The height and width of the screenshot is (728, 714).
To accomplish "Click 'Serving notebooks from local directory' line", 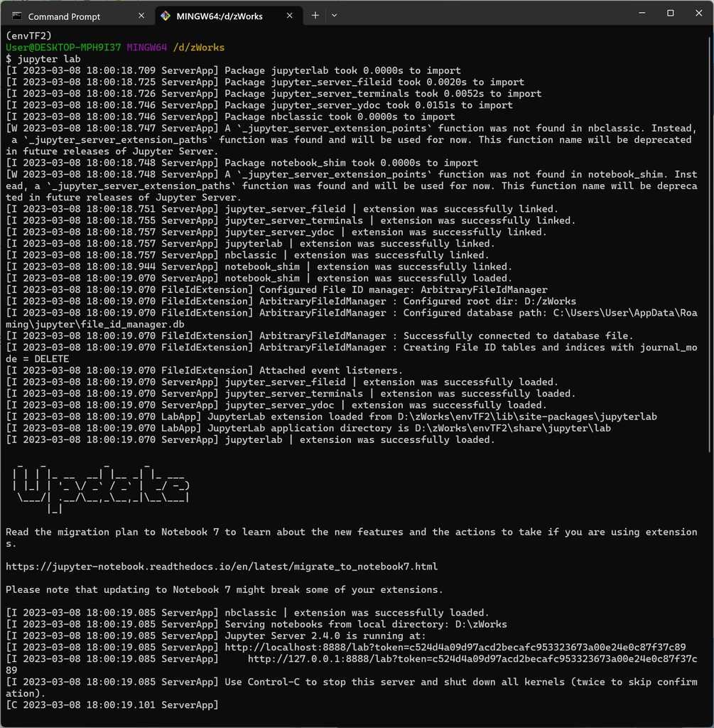I will click(x=256, y=624).
